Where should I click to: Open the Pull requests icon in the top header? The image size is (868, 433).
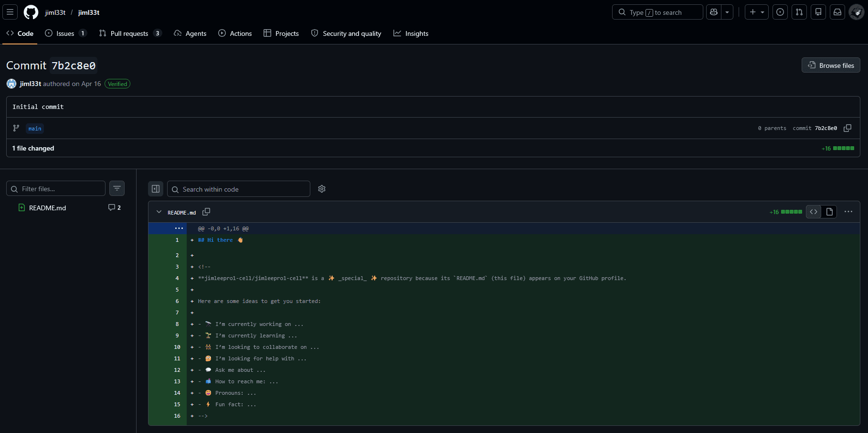point(799,12)
